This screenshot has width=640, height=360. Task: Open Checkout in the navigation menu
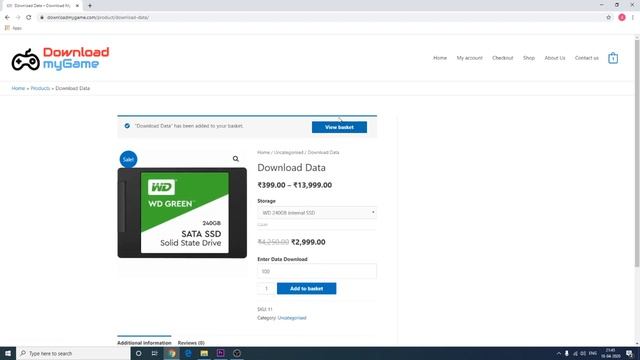coord(502,58)
